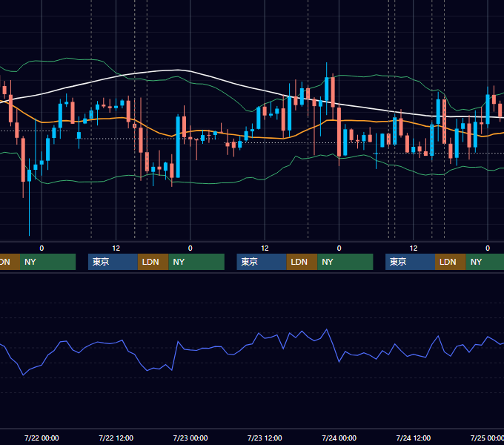The width and height of the screenshot is (504, 445).
Task: Click the 7/24 12:00 date label
Action: [x=414, y=438]
